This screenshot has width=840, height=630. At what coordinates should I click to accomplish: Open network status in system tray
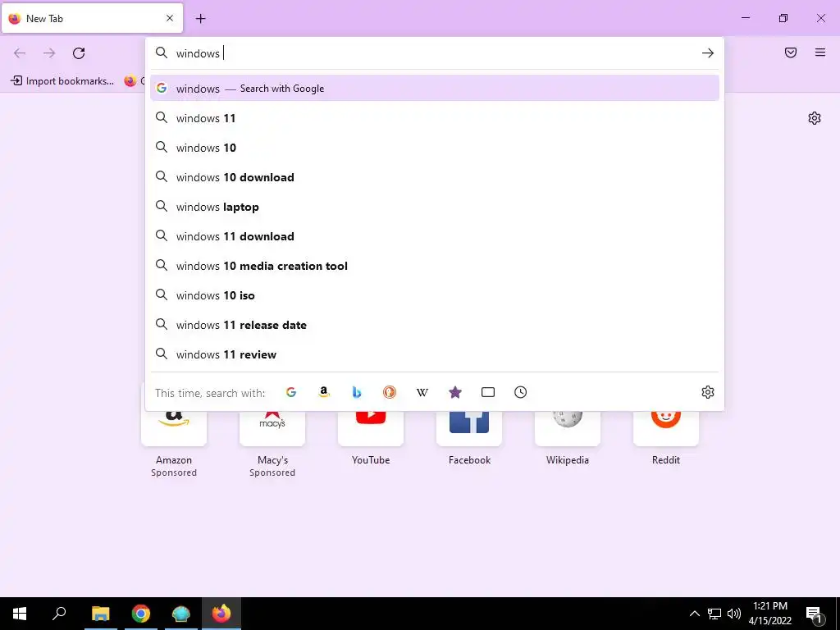pos(714,614)
